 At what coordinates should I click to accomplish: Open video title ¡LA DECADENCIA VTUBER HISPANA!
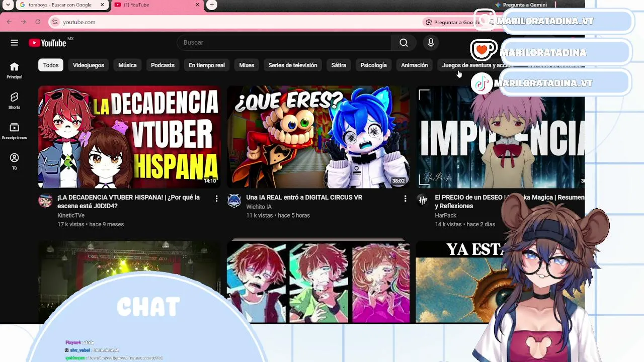pos(129,202)
